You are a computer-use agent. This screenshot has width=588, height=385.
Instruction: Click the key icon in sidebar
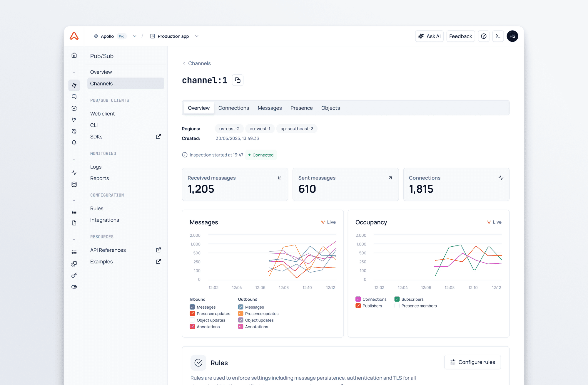74,275
